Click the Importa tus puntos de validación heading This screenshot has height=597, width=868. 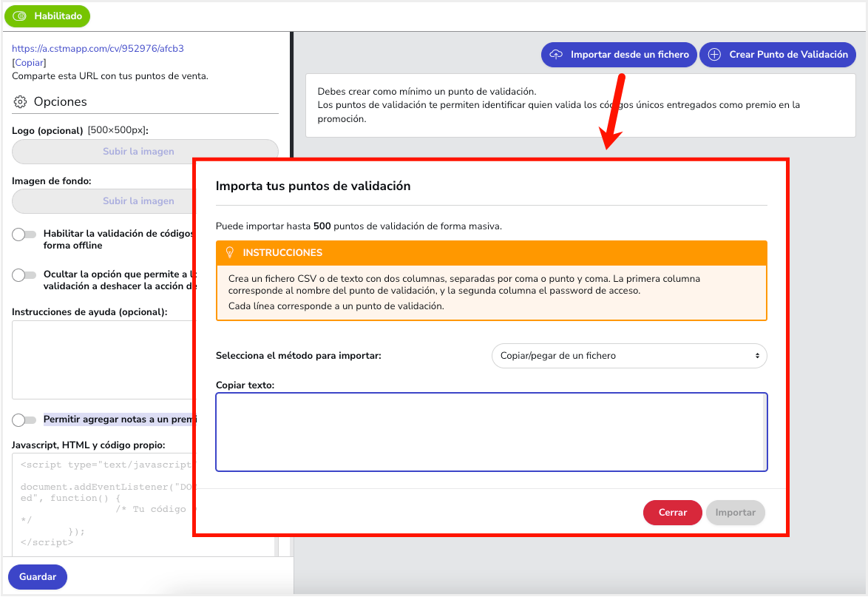313,186
